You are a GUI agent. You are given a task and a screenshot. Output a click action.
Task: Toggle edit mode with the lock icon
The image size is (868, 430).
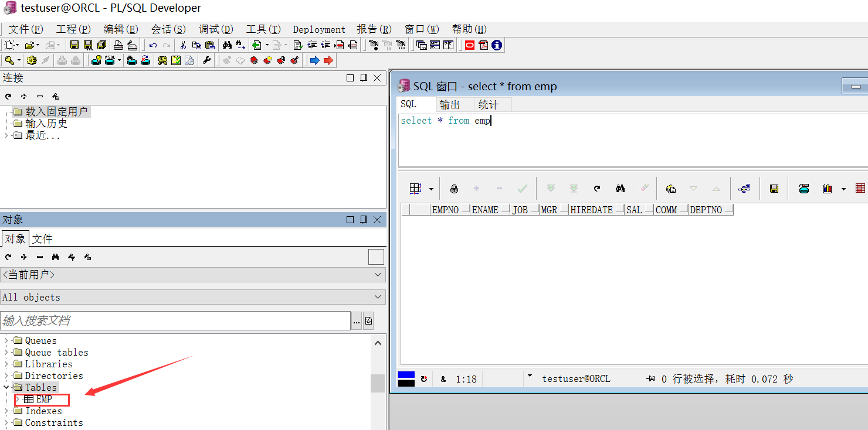point(454,188)
